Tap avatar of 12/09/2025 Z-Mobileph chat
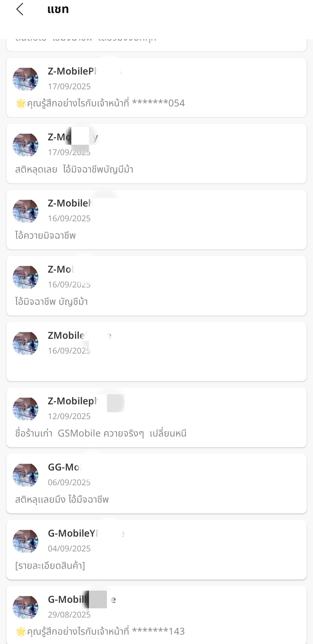The width and height of the screenshot is (313, 644). 26,409
